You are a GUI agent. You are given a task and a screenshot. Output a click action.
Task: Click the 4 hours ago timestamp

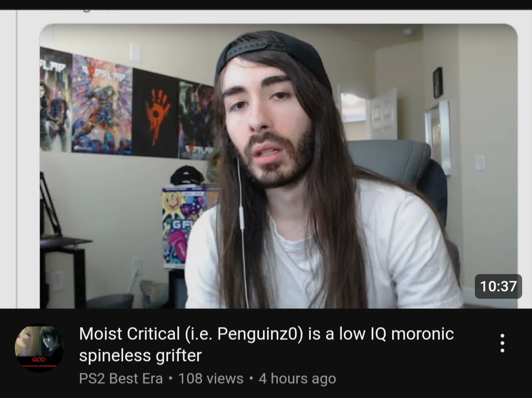click(297, 378)
